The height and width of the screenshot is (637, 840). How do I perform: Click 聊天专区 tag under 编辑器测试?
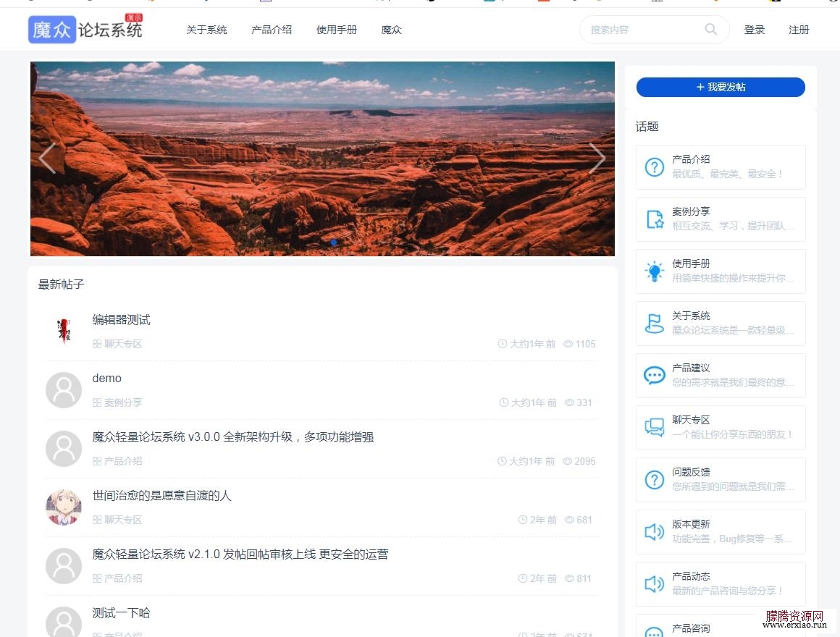point(117,344)
